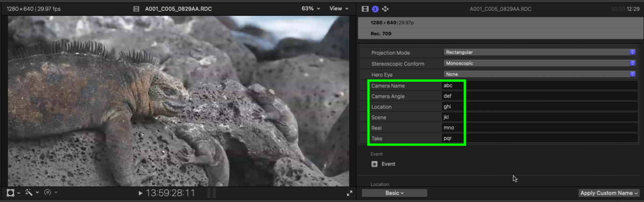Click the Hero Eye label
The height and width of the screenshot is (202, 644).
tap(382, 75)
